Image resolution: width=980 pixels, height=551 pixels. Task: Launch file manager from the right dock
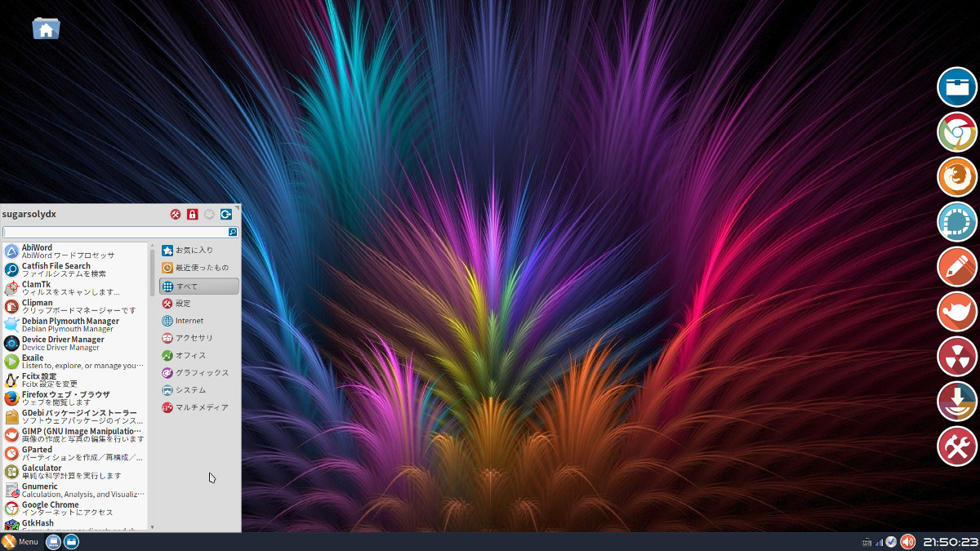(x=957, y=87)
